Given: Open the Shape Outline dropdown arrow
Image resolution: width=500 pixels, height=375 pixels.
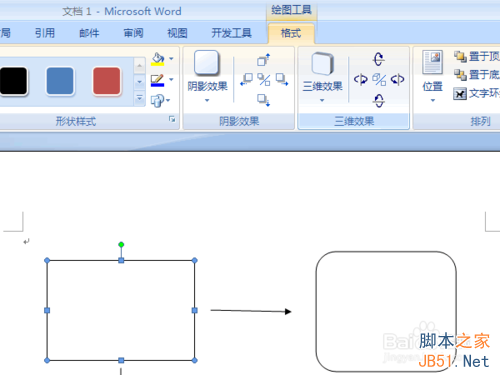Looking at the screenshot, I should (x=171, y=79).
